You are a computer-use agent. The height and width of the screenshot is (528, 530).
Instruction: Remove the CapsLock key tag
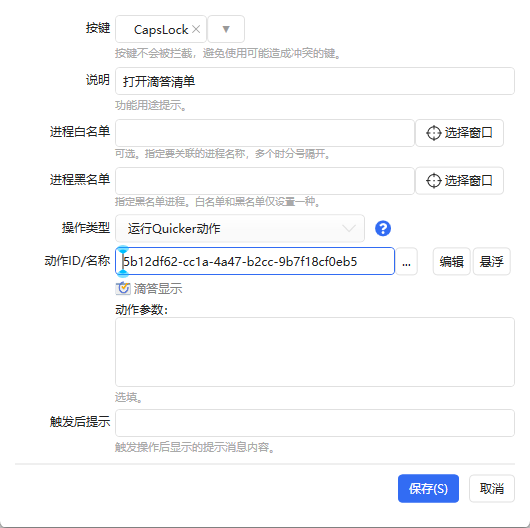point(196,29)
